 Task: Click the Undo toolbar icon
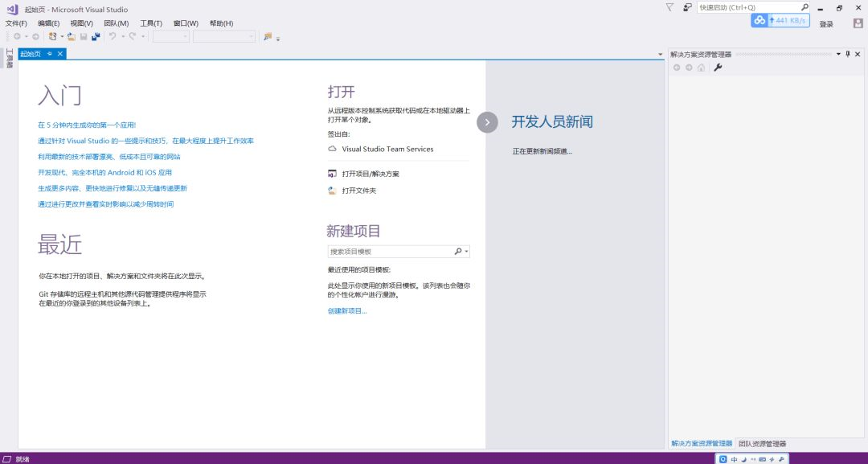pyautogui.click(x=113, y=36)
